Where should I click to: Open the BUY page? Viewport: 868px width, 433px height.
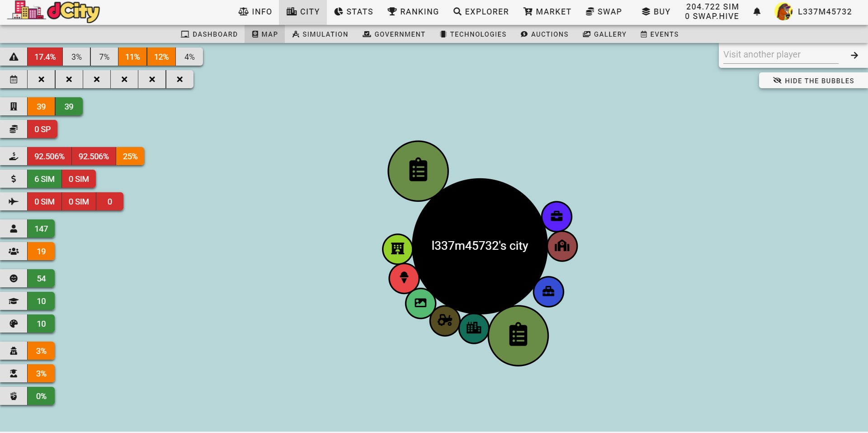656,12
